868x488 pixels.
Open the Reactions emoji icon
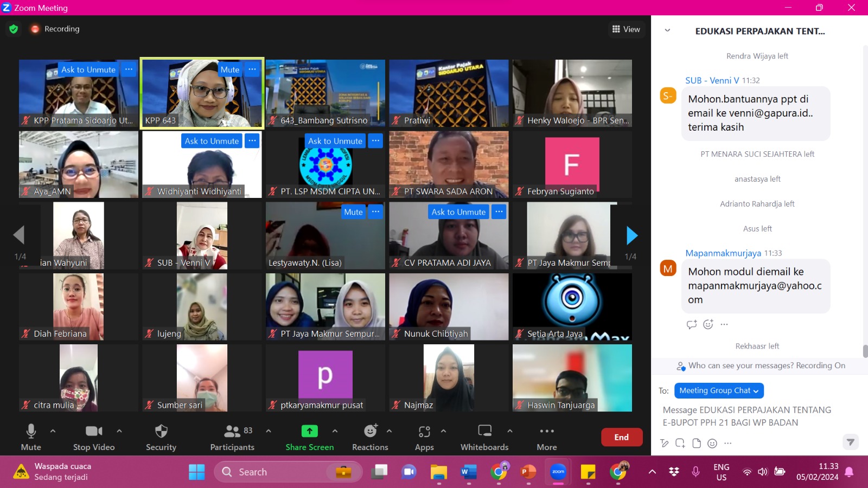coord(370,432)
